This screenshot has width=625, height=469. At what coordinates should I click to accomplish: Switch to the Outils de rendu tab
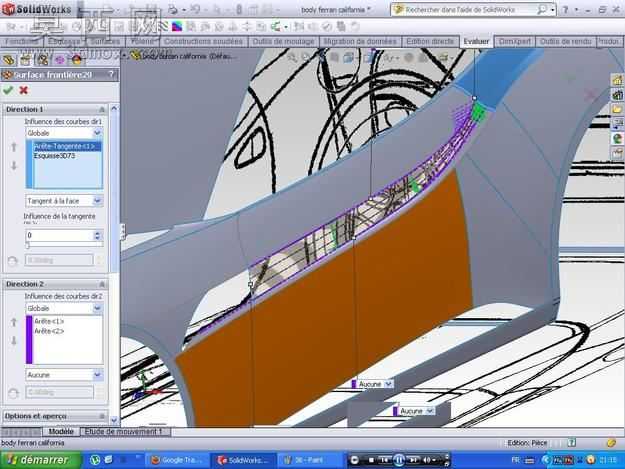tap(565, 41)
